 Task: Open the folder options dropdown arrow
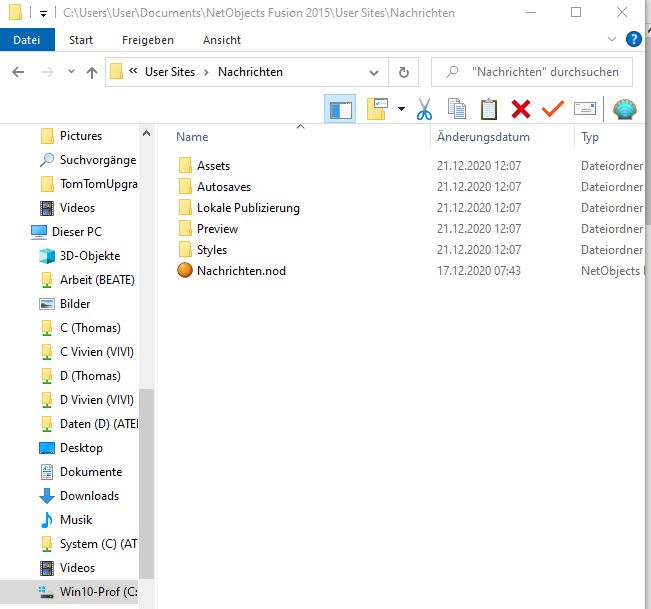click(401, 109)
